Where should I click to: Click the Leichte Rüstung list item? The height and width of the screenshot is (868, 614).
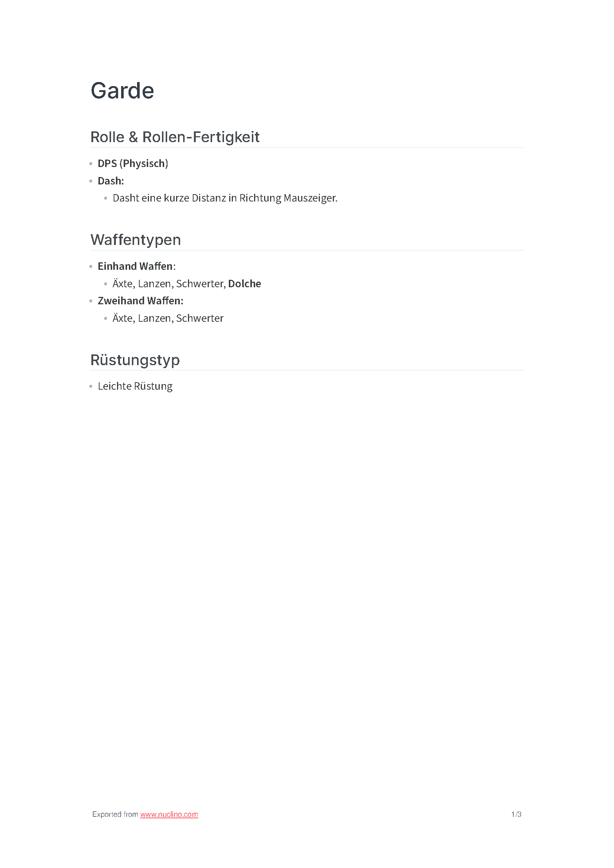click(135, 386)
